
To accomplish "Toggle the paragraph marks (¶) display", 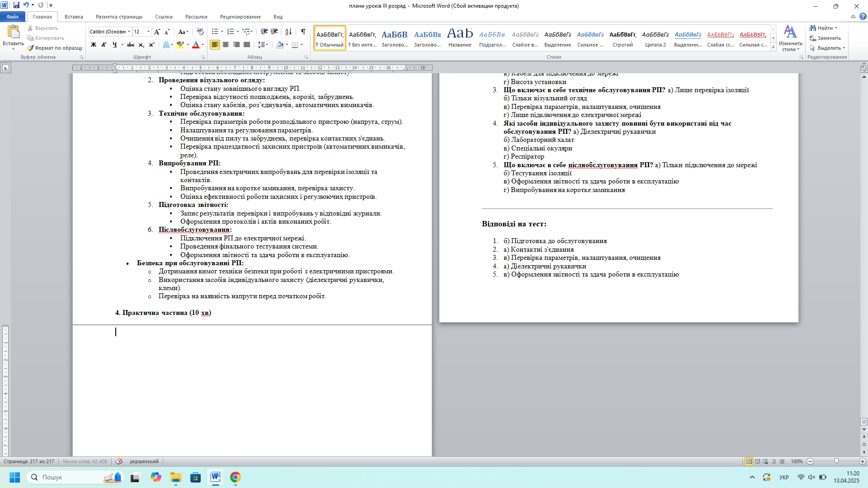I will (303, 32).
